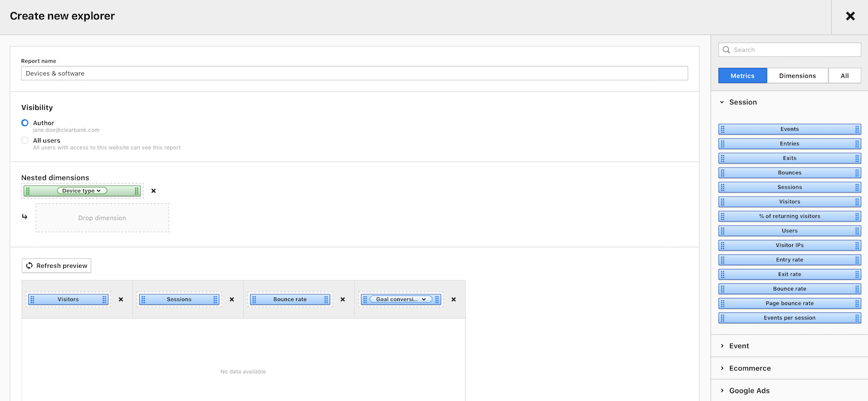Select the Exit rate metric chip
Viewport: 868px width, 401px height.
790,274
